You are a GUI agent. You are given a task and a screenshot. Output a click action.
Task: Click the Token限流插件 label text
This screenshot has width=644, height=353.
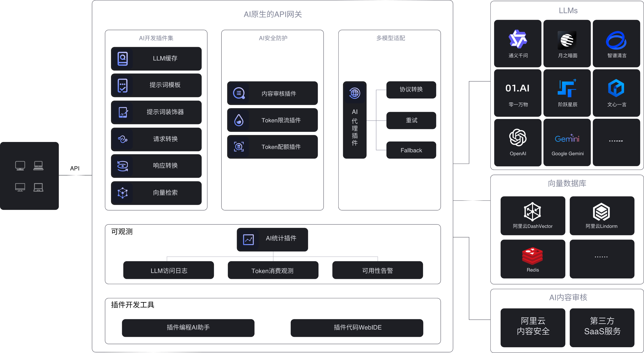click(x=281, y=120)
